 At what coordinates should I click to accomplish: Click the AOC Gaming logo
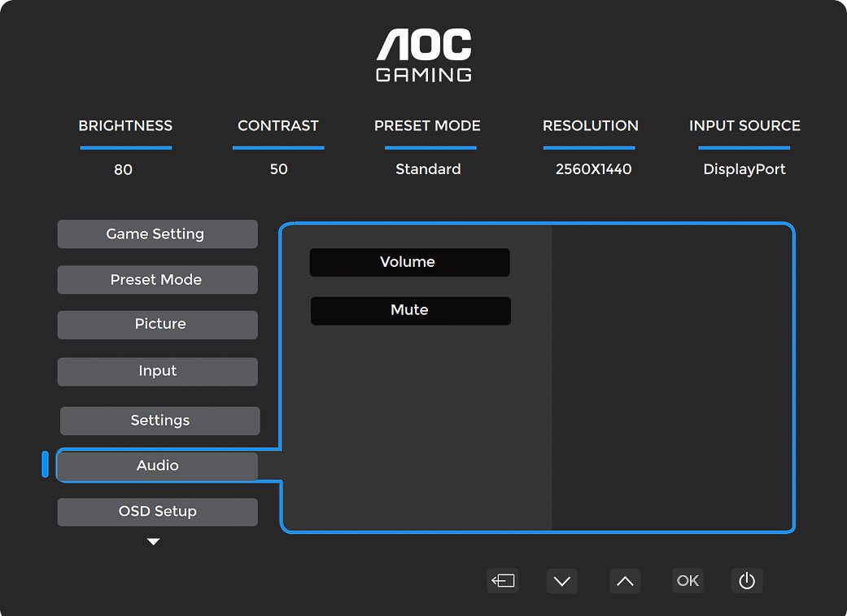[x=424, y=55]
